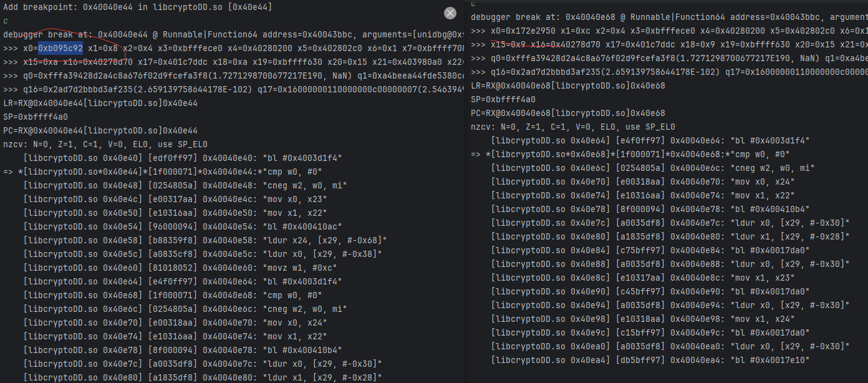The image size is (868, 383).
Task: Click the left pane's SP=0xbffff4a0 line
Action: [x=36, y=117]
